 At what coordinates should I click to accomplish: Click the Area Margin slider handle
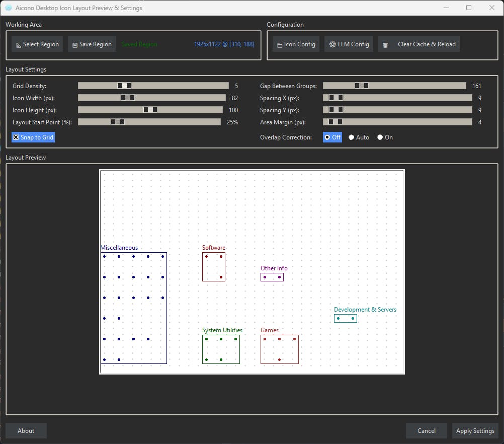tap(335, 122)
